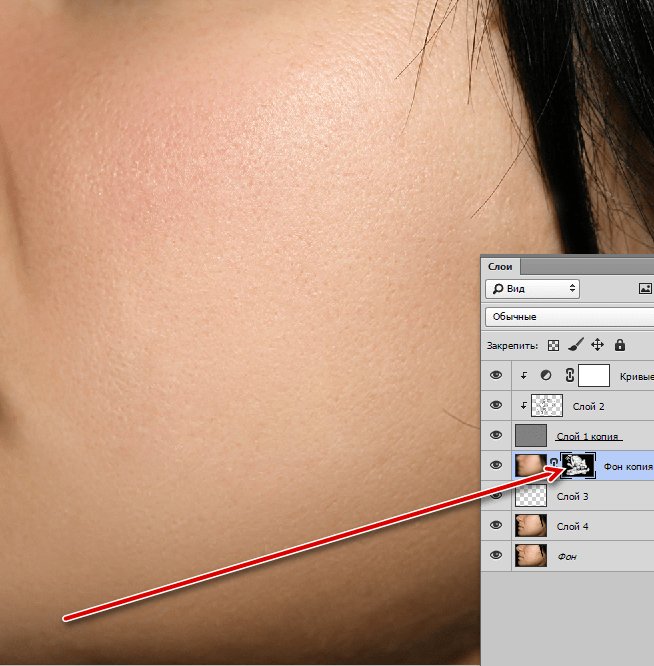This screenshot has width=654, height=666.
Task: Click gray thumbnail of Слой 1 копия
Action: coord(530,435)
